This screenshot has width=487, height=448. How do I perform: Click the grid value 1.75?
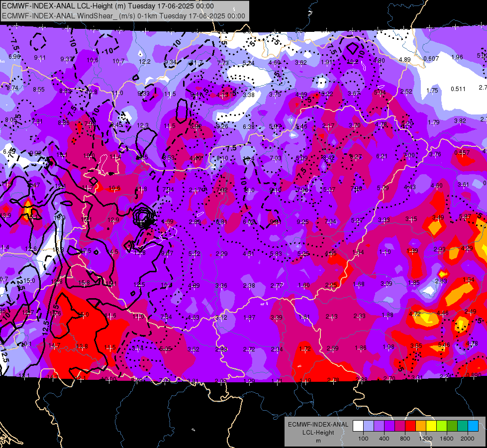[x=432, y=90]
